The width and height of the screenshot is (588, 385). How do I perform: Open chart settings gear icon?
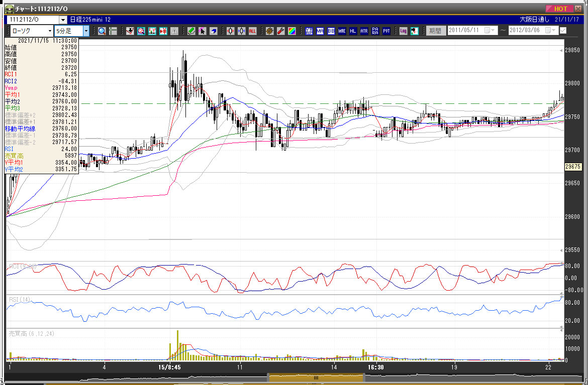(x=269, y=31)
